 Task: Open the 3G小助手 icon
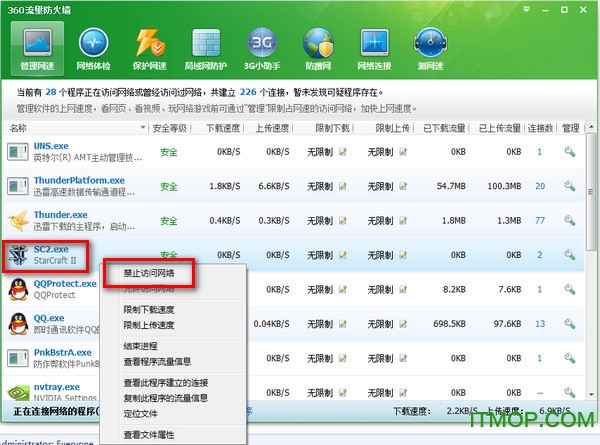tap(262, 48)
